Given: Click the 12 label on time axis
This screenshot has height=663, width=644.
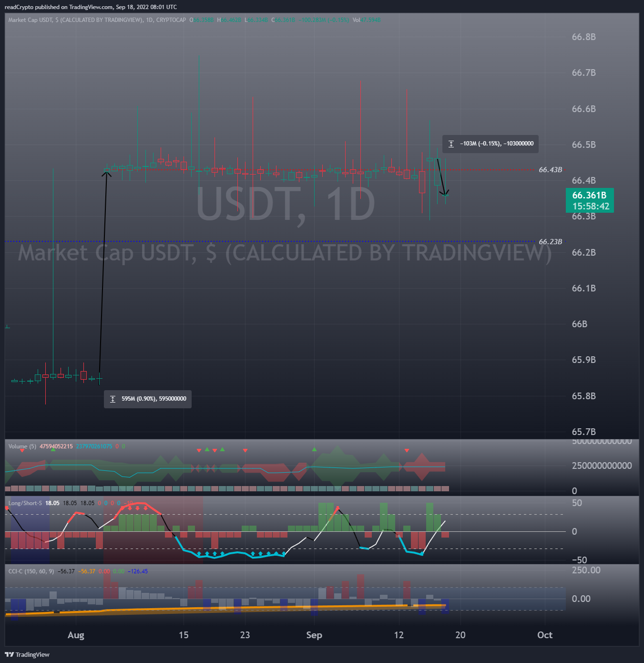Looking at the screenshot, I should pos(399,635).
